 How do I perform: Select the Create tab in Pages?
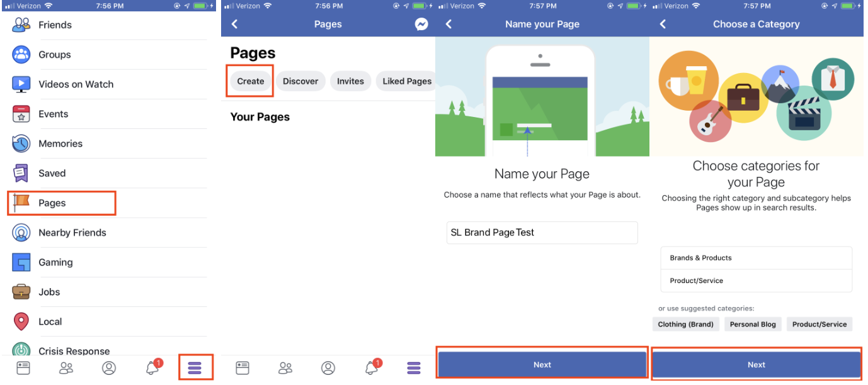[x=251, y=81]
